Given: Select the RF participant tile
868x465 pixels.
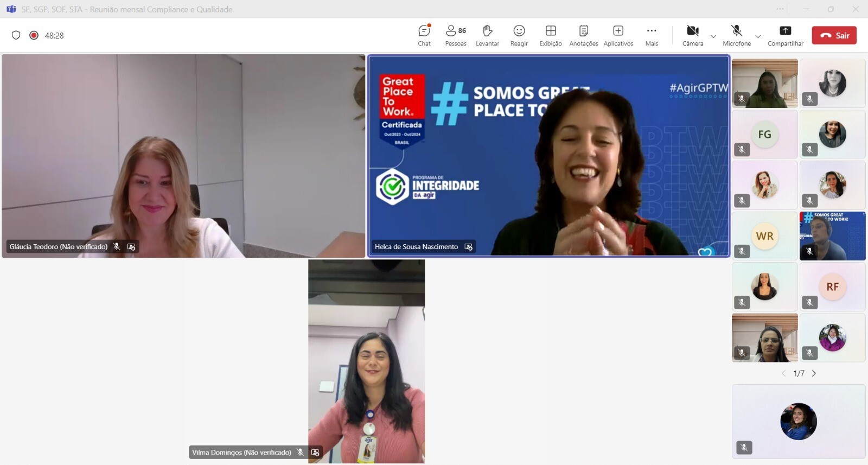Looking at the screenshot, I should 833,287.
